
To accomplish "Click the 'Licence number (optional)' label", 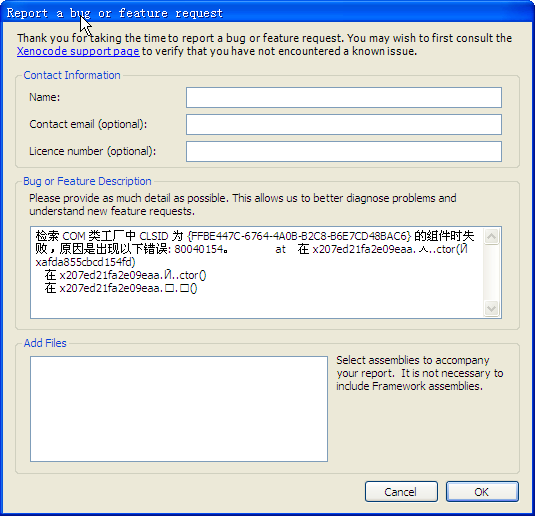I will click(92, 151).
